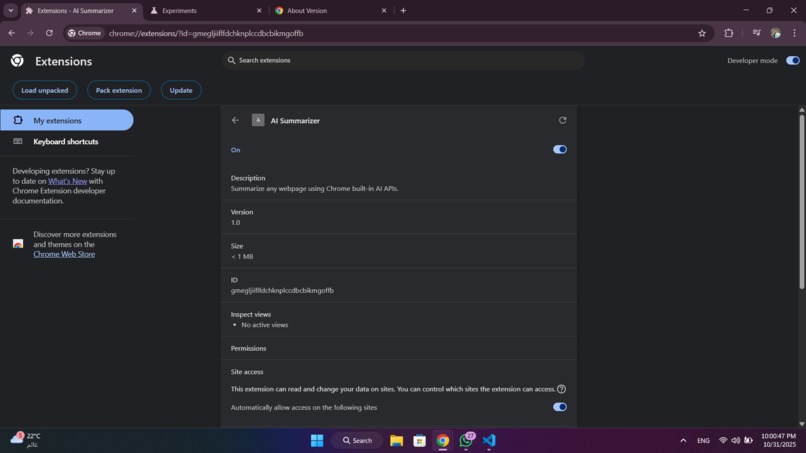
Task: Switch to the Experiments tab
Action: [179, 10]
